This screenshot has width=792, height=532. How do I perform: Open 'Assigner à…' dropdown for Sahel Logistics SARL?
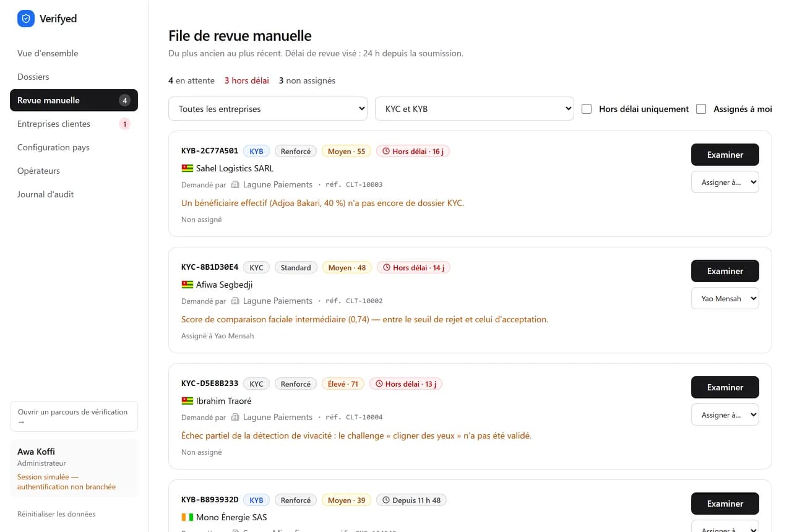[725, 182]
